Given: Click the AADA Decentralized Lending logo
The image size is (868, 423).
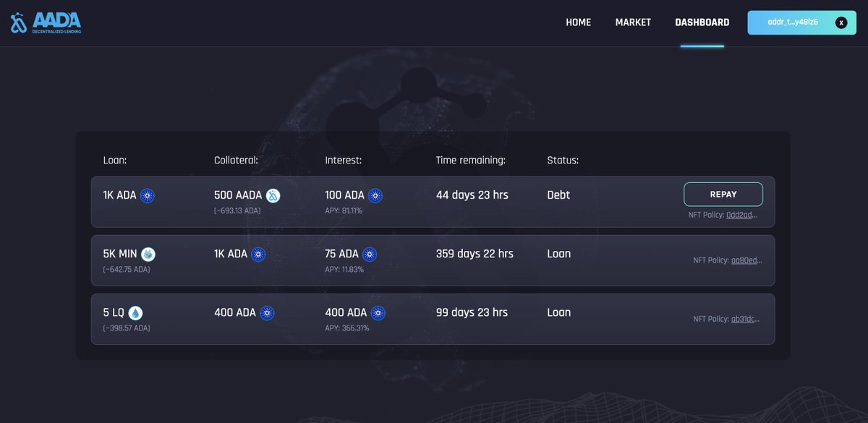Looking at the screenshot, I should pos(46,22).
